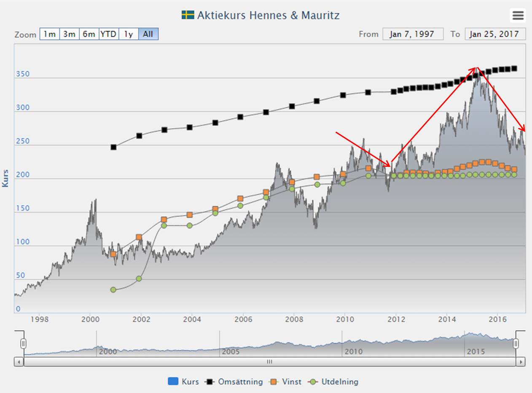Select the 1m zoom range

click(50, 34)
